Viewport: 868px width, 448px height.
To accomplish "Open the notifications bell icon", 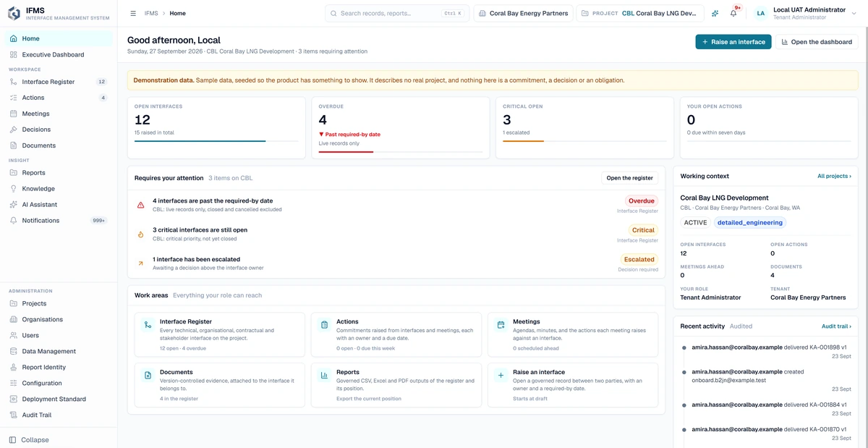I will (x=733, y=13).
